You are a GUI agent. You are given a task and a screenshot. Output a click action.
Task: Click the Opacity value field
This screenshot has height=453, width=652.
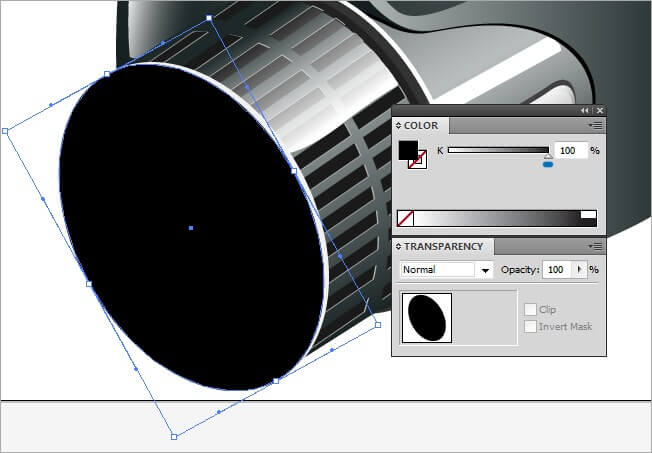pos(557,270)
